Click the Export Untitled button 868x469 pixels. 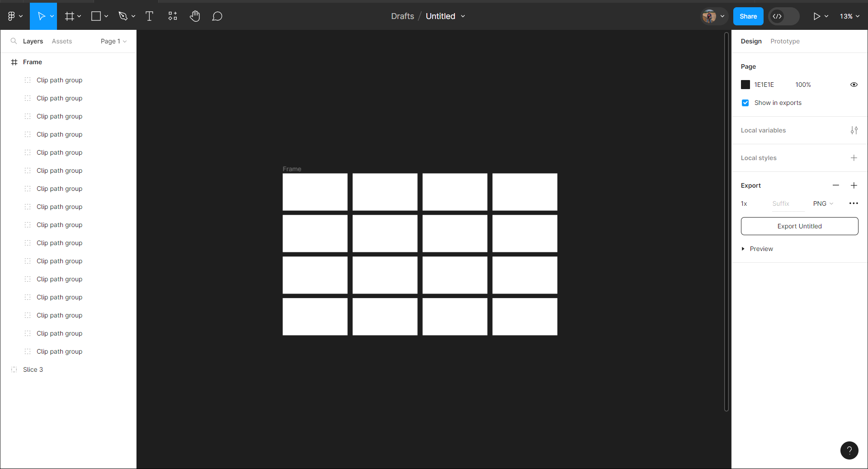pyautogui.click(x=799, y=226)
